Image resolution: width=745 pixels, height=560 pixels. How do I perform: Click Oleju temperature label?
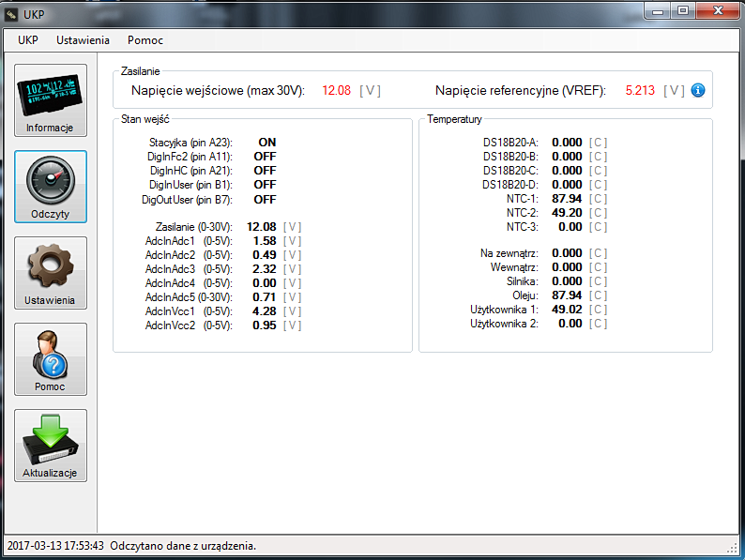click(x=525, y=295)
